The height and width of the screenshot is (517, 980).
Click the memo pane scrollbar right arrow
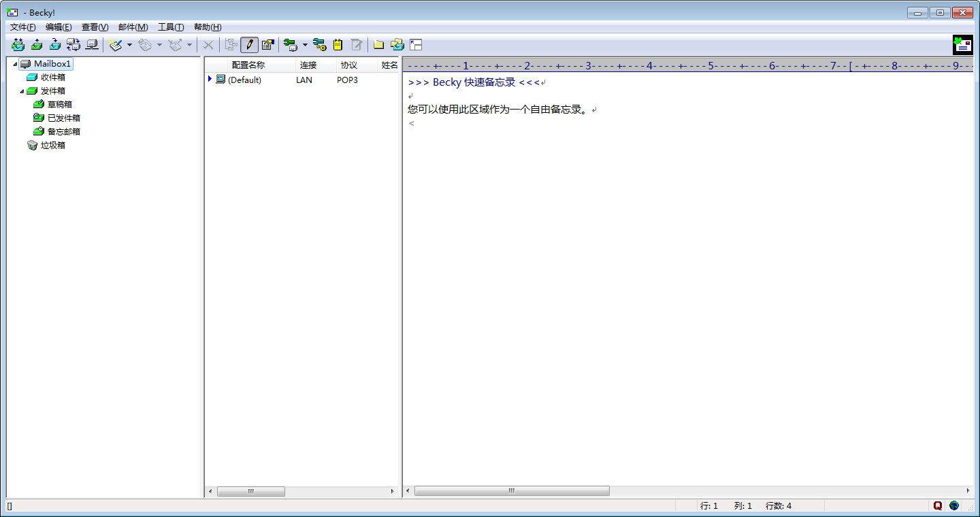(x=968, y=491)
